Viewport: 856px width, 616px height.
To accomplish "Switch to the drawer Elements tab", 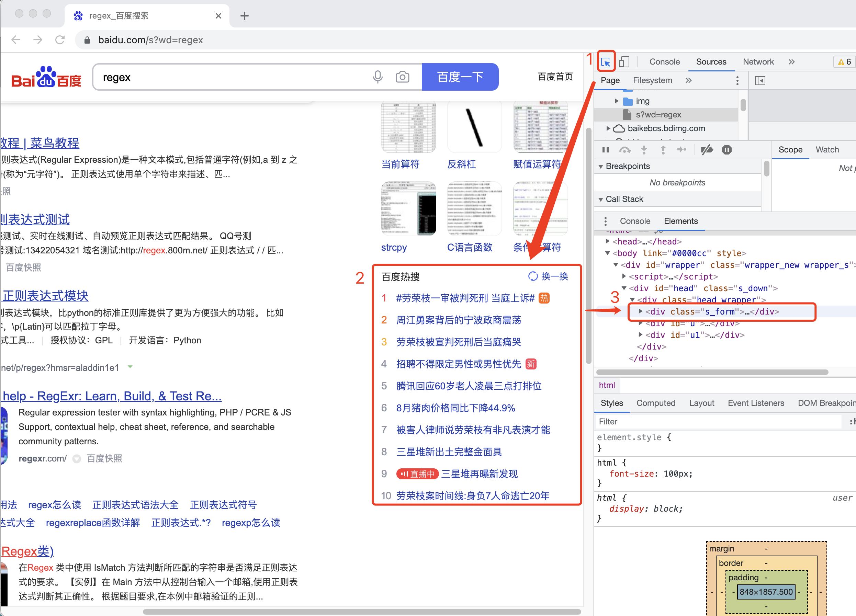I will (680, 221).
